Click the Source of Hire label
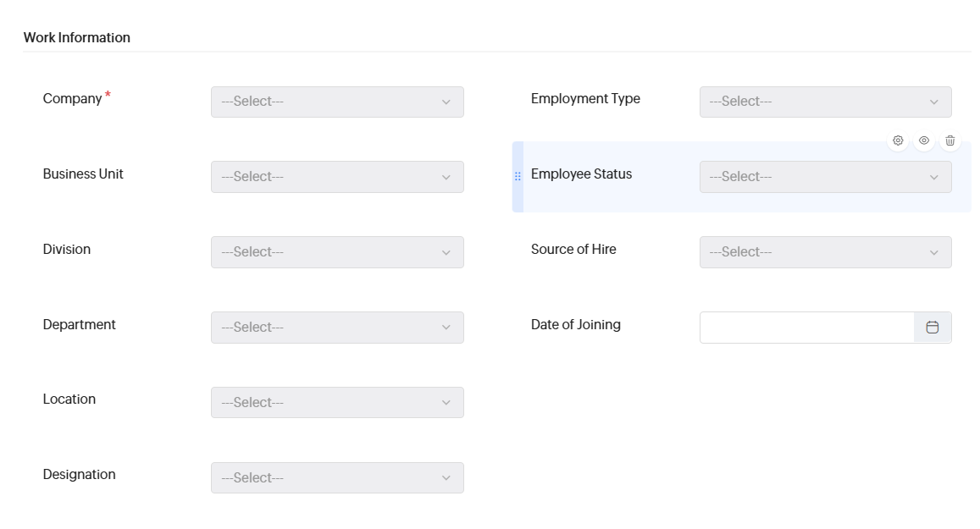This screenshot has width=980, height=529. 573,250
